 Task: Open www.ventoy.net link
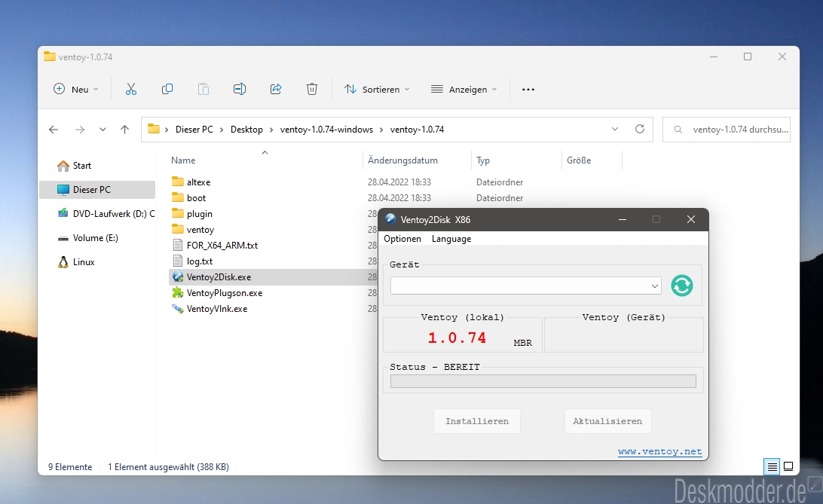[659, 451]
